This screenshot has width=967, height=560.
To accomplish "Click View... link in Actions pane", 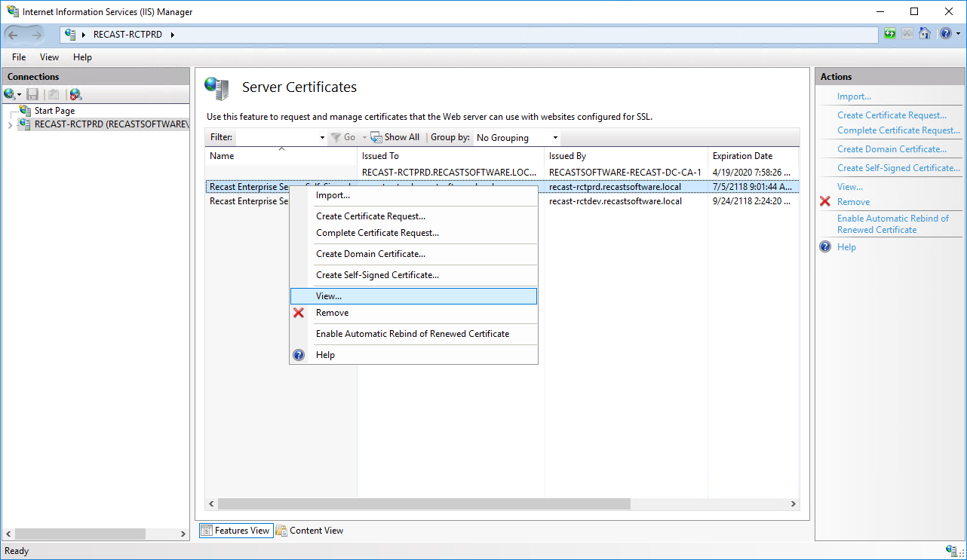I will coord(850,187).
